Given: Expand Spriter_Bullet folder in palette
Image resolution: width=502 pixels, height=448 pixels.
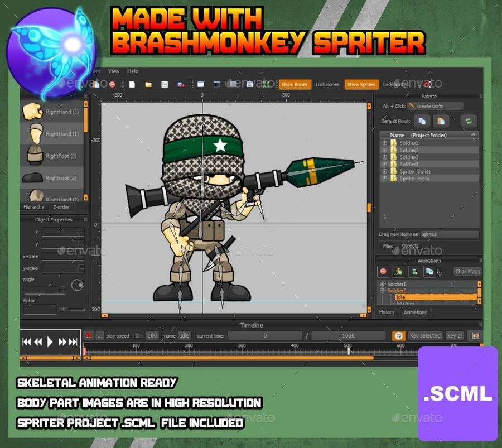Looking at the screenshot, I should click(x=384, y=171).
